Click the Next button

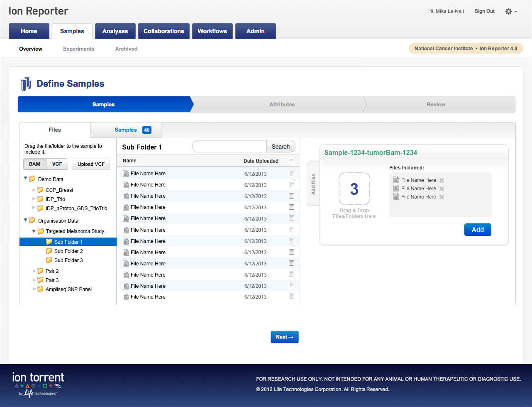point(285,337)
